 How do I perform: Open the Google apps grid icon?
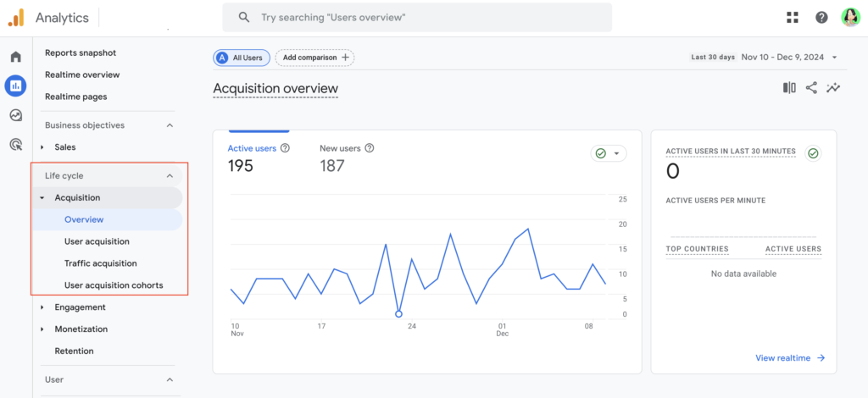[793, 17]
